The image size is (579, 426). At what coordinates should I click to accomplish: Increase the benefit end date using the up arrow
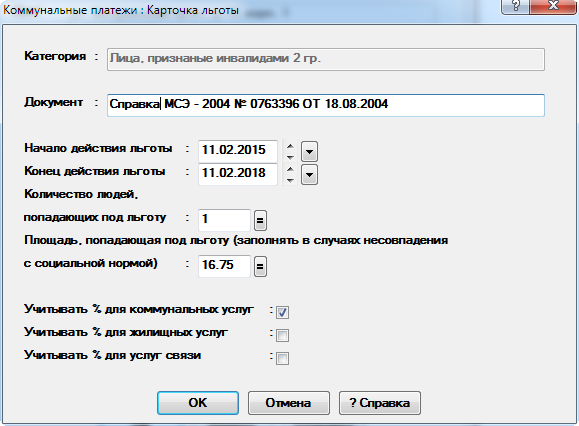pos(291,169)
